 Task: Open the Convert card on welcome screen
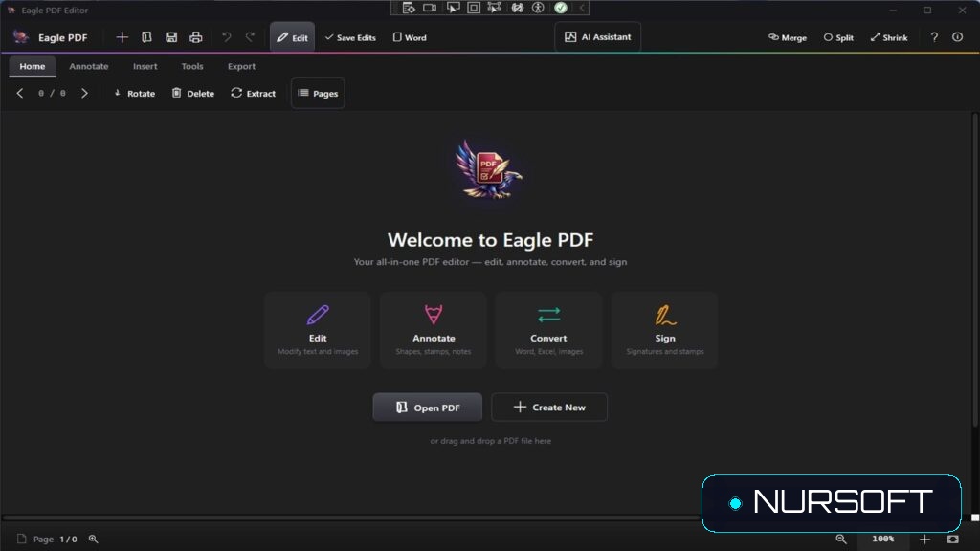click(548, 330)
